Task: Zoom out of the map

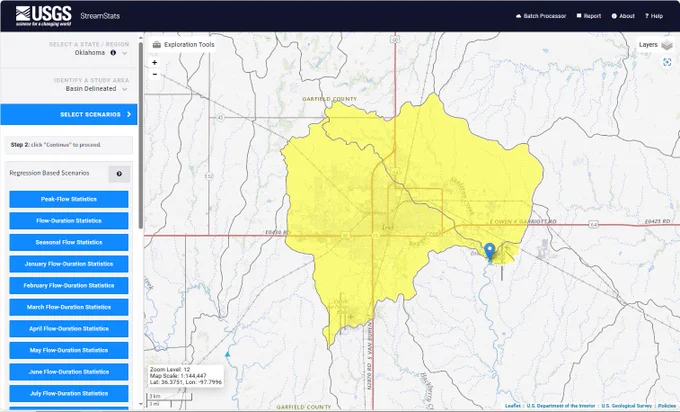Action: 155,75
